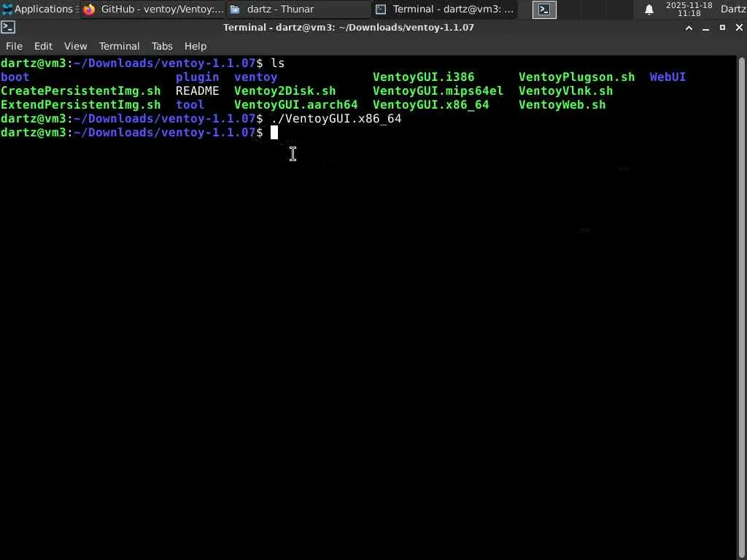The width and height of the screenshot is (747, 560).
Task: Click 'VentoyGUI.x86_64' in ls output
Action: 430,105
